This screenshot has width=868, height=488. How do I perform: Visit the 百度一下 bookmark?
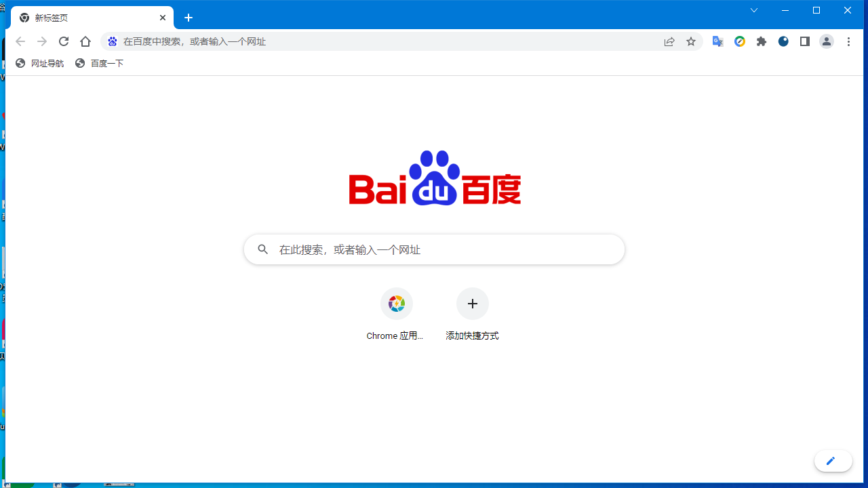point(99,62)
